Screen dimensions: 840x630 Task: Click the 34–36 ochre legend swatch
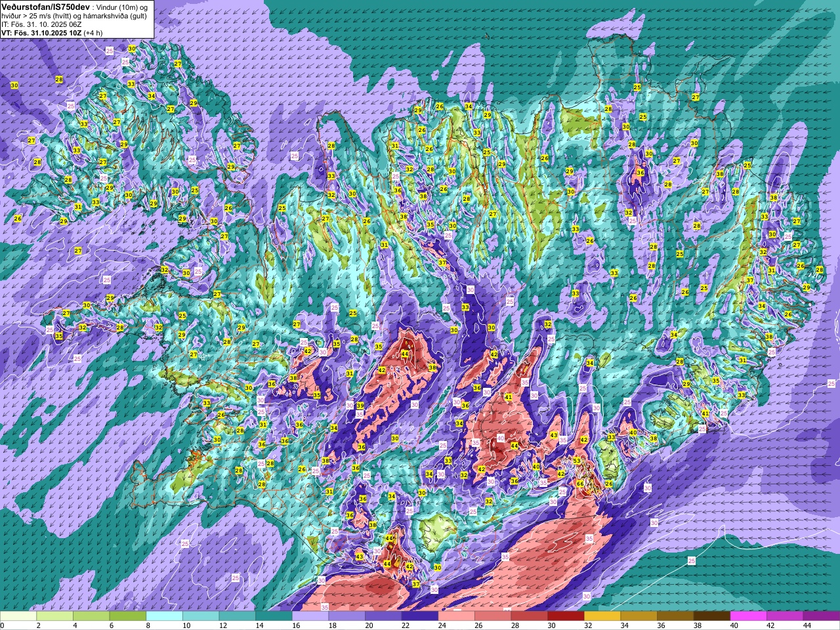tap(639, 616)
